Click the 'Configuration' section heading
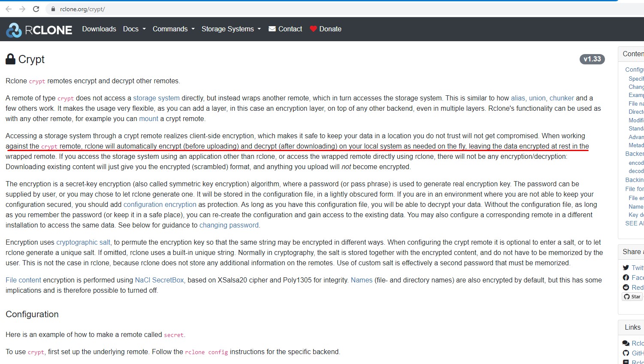 [x=32, y=314]
